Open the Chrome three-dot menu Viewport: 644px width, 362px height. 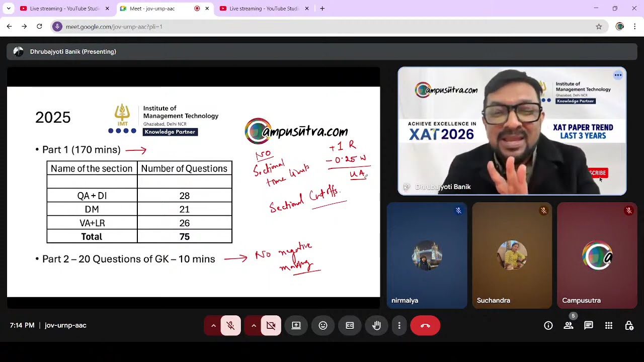[635, 27]
